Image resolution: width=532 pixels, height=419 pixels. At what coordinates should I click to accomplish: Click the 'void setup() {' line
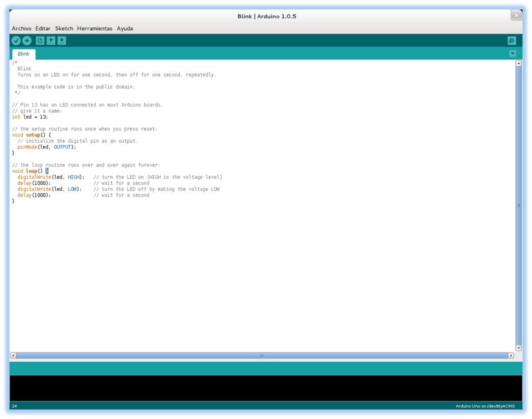(32, 135)
